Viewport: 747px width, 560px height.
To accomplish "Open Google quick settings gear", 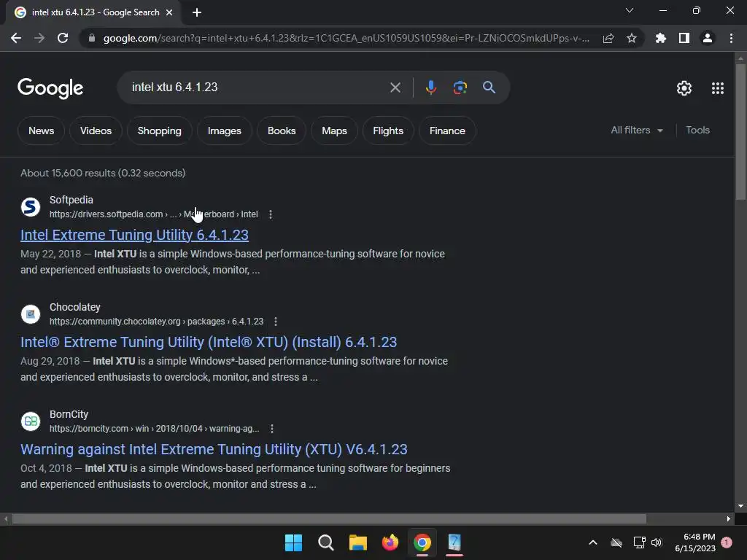I will [684, 88].
